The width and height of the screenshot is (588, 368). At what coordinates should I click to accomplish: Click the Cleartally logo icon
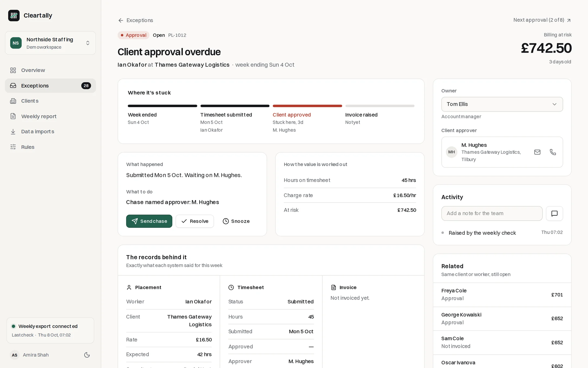[14, 16]
